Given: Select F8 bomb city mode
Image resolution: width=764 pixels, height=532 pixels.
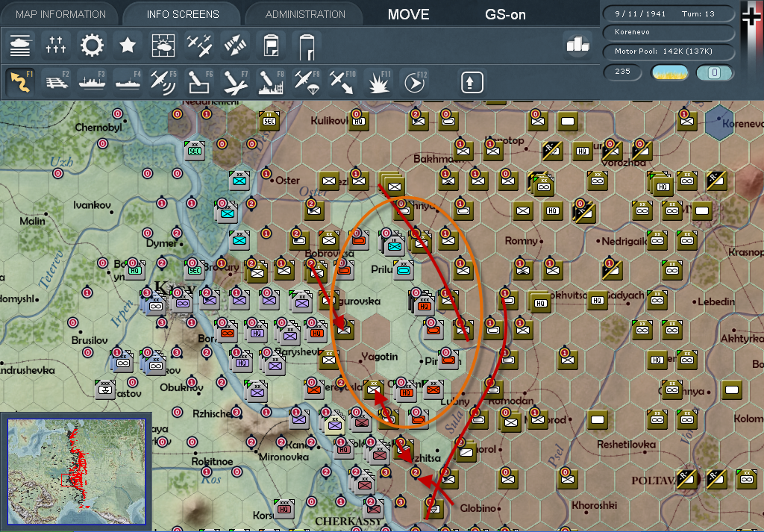Looking at the screenshot, I should pos(271,81).
